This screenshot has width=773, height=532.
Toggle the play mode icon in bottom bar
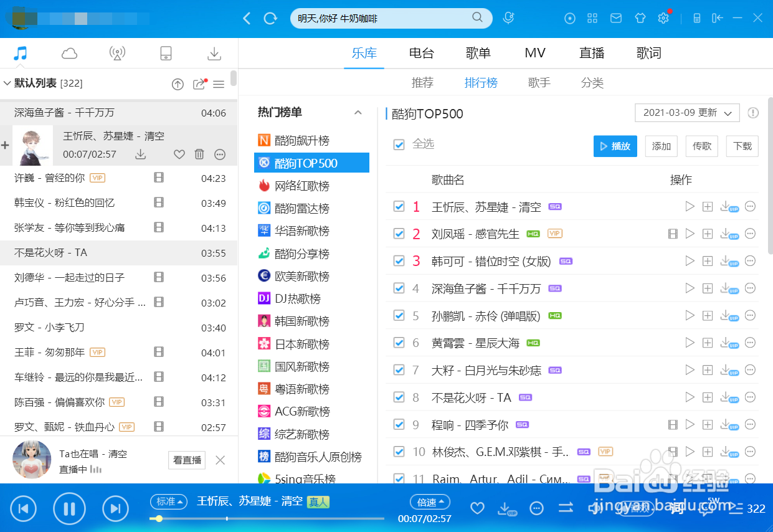coord(566,508)
